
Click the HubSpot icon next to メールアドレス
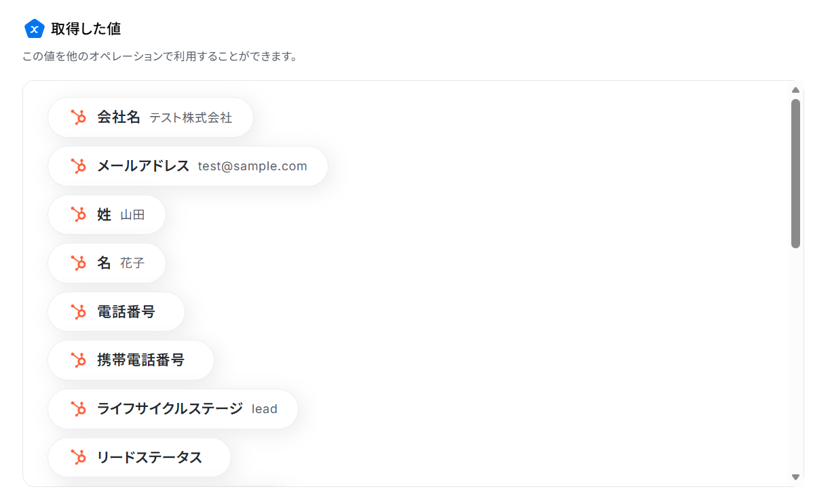tap(79, 166)
